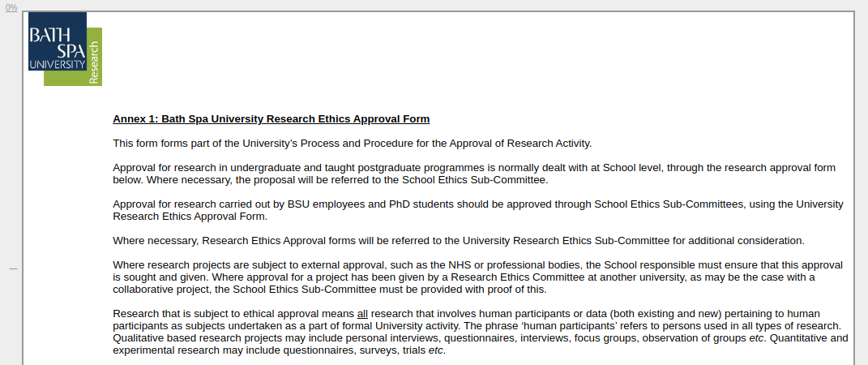Click the underlined word "all"
The width and height of the screenshot is (868, 365).
click(363, 314)
